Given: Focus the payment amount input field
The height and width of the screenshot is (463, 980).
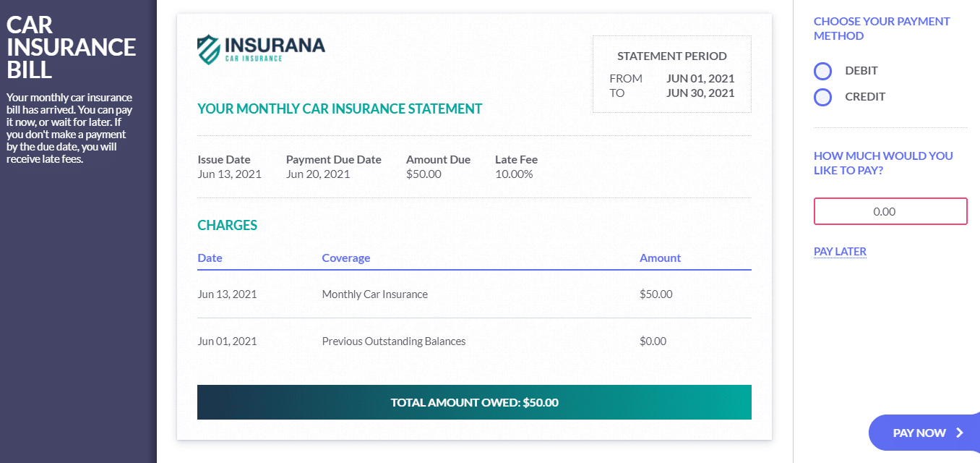Looking at the screenshot, I should 890,211.
